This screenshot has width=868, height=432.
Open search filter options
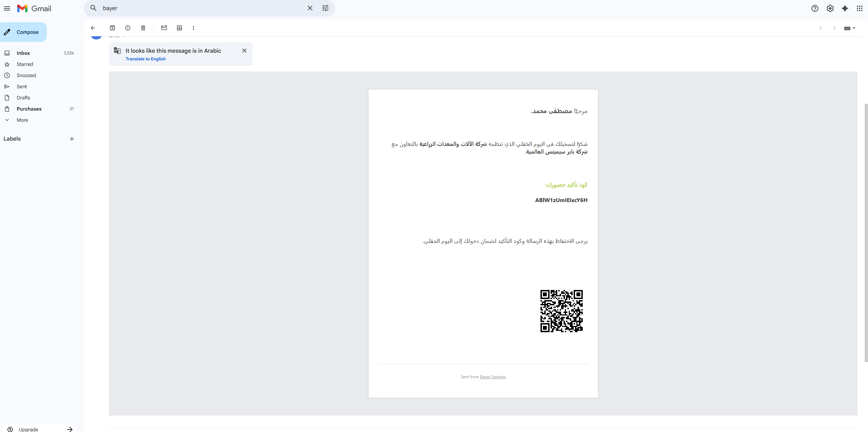325,8
